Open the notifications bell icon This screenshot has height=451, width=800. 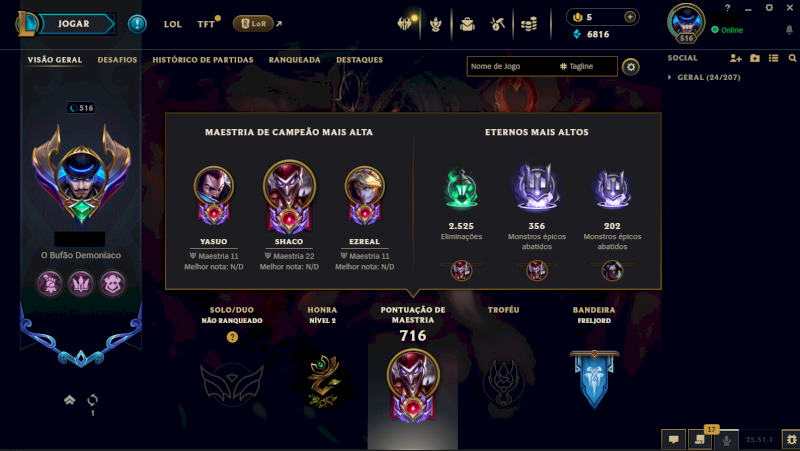tap(789, 30)
